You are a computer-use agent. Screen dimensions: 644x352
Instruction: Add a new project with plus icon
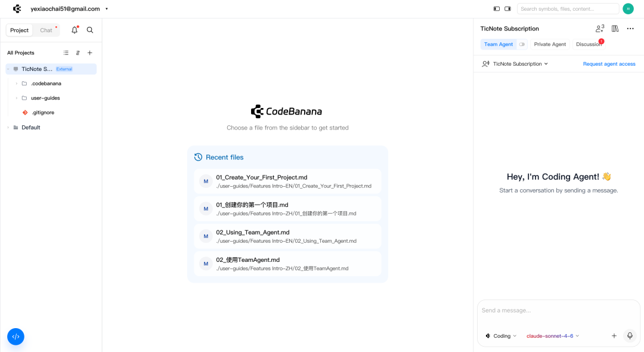90,53
